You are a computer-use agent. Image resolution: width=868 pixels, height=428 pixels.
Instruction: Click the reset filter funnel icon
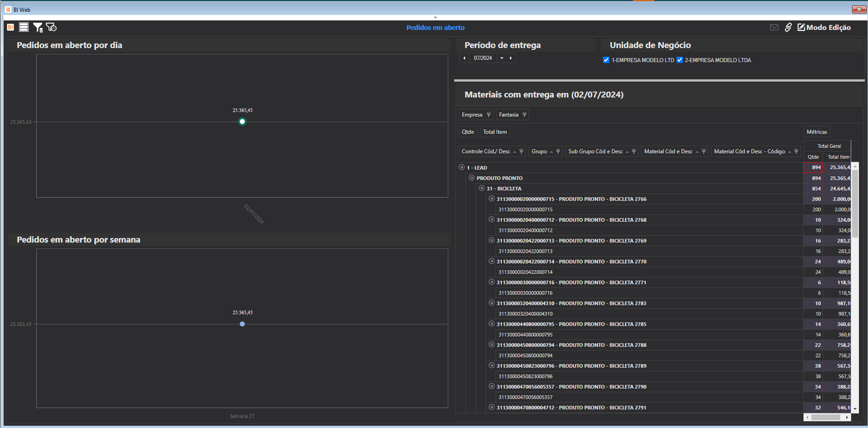pos(51,27)
